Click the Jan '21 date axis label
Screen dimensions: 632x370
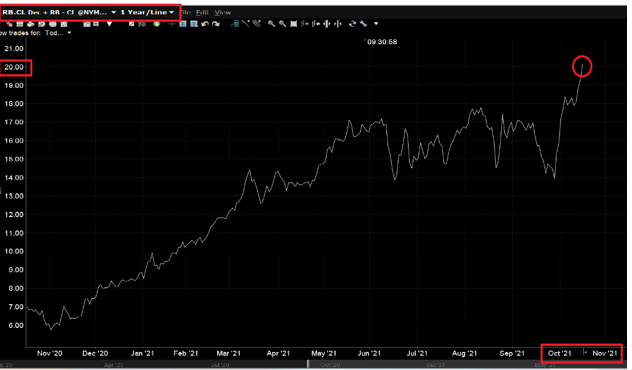tap(142, 353)
